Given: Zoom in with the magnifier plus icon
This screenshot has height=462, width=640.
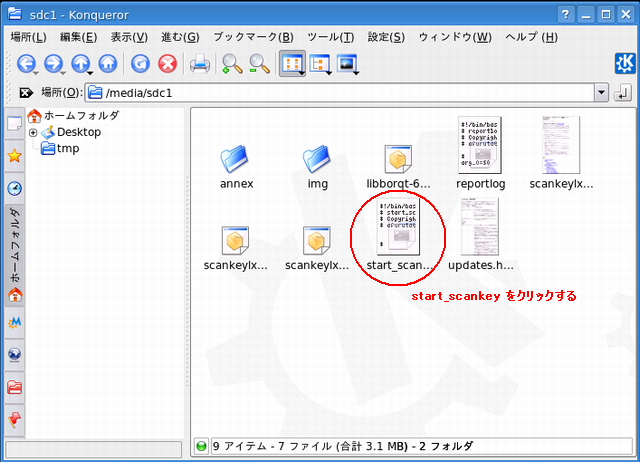Looking at the screenshot, I should pyautogui.click(x=232, y=64).
